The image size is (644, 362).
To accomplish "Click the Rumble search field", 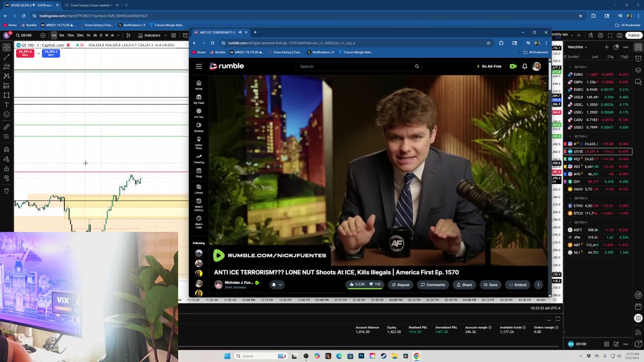I will point(359,66).
